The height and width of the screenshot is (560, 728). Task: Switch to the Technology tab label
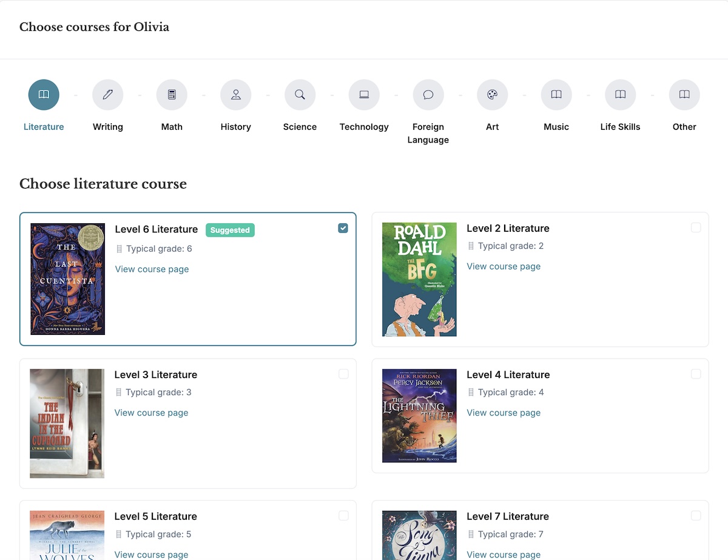pos(364,127)
